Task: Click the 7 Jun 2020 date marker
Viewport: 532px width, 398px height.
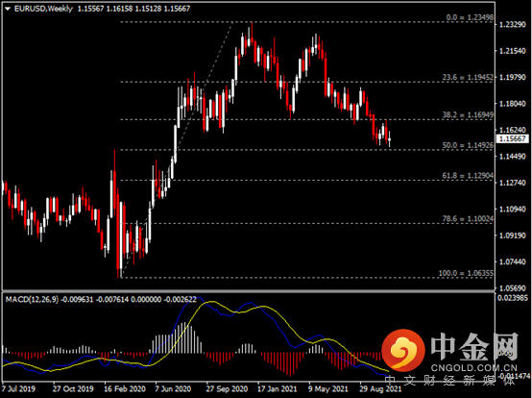Action: (173, 388)
